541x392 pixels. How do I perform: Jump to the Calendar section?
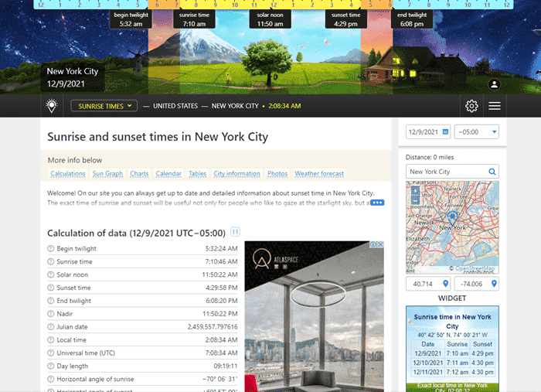(168, 174)
